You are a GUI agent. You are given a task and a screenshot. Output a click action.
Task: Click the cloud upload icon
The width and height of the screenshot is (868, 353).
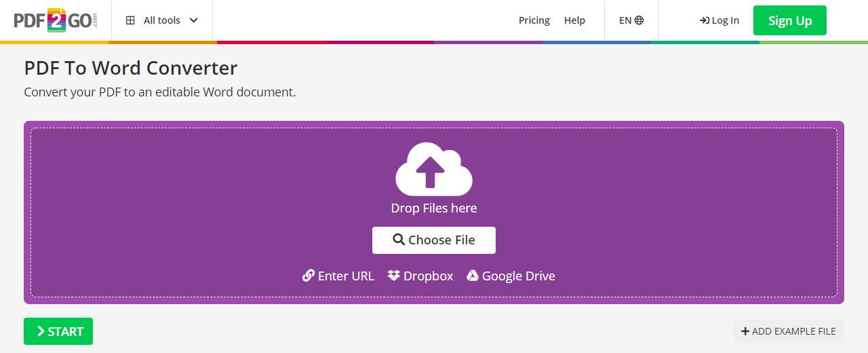click(434, 169)
